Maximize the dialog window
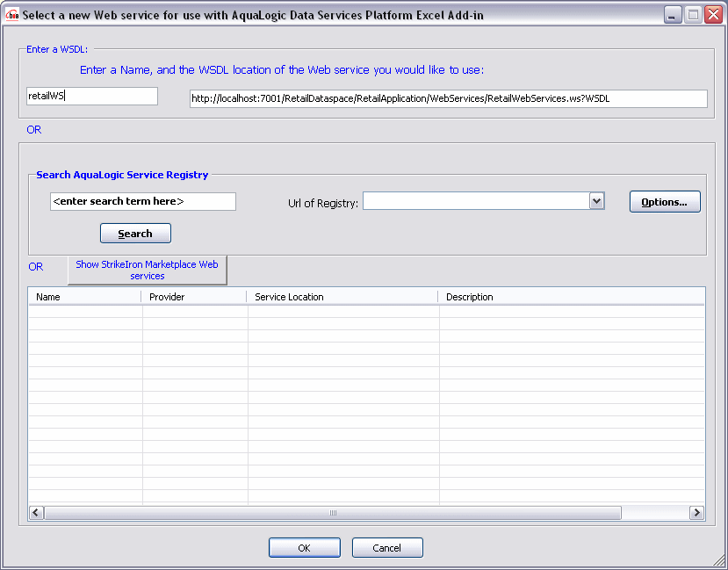The height and width of the screenshot is (570, 728). pos(693,15)
